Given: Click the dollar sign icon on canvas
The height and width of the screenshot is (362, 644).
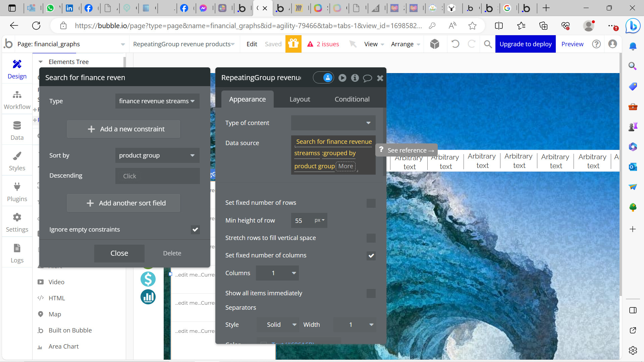Looking at the screenshot, I should (148, 279).
